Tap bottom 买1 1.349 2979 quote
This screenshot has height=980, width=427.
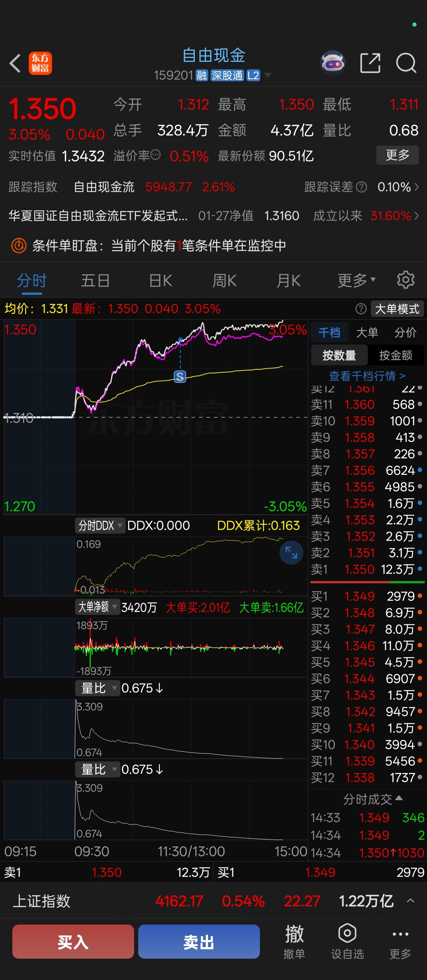click(321, 872)
